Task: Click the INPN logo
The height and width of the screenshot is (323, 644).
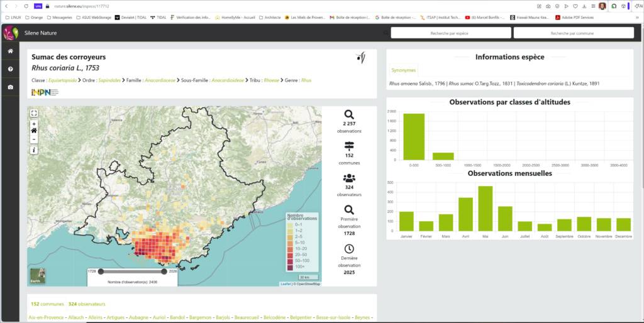Action: [x=45, y=92]
